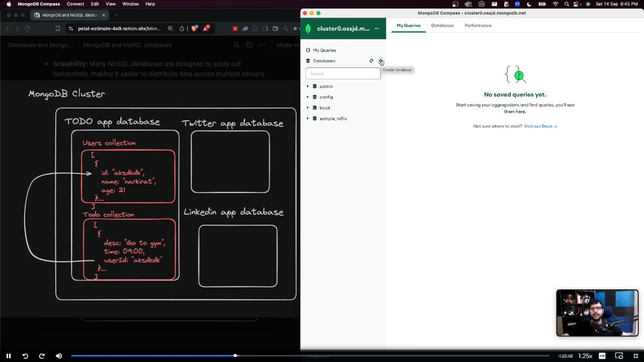Open MongoDB and NoSQL databases breadcrumb
This screenshot has width=644, height=362.
pos(127,45)
